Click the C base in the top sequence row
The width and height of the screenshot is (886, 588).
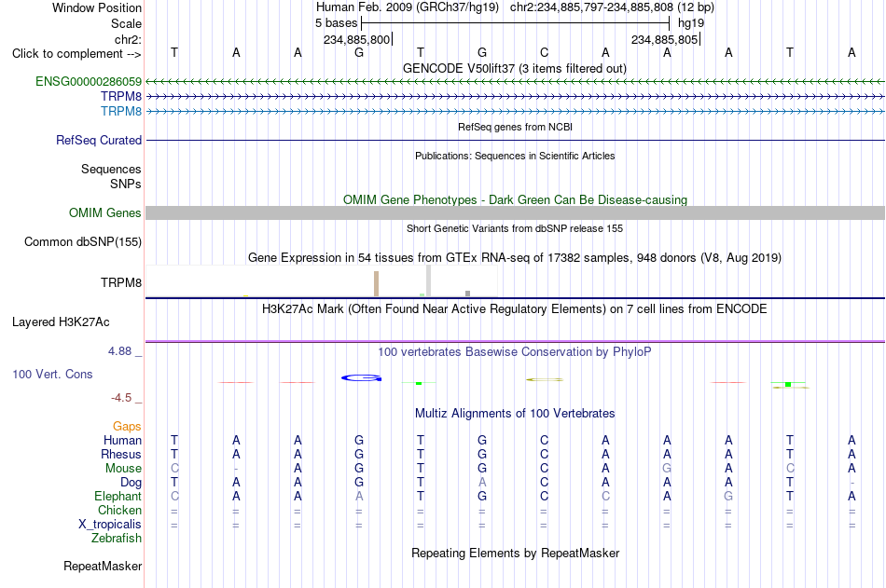[544, 52]
